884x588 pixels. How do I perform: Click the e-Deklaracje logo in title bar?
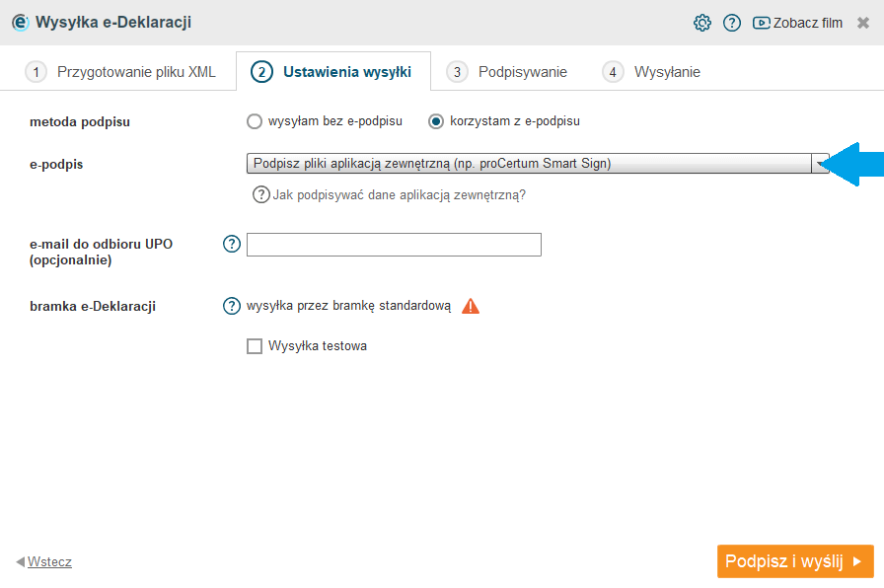click(x=21, y=23)
